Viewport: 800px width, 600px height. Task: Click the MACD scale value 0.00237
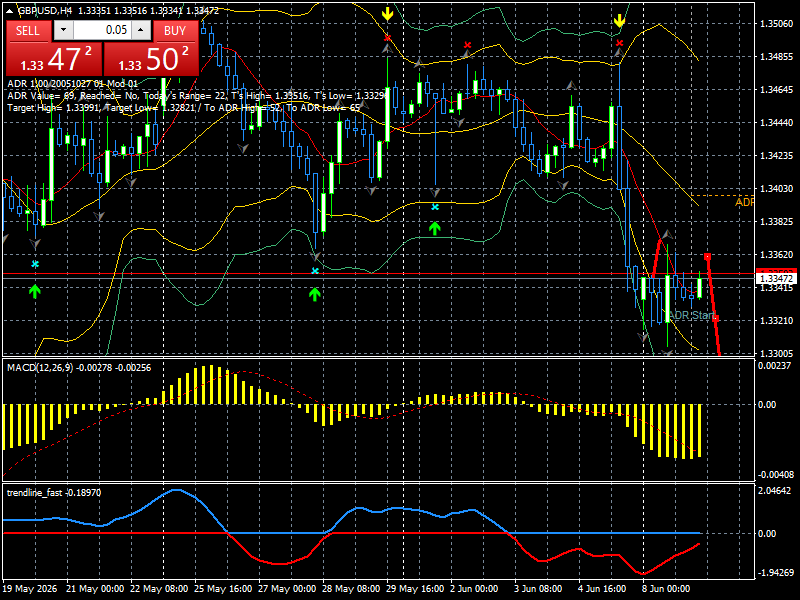[x=774, y=366]
